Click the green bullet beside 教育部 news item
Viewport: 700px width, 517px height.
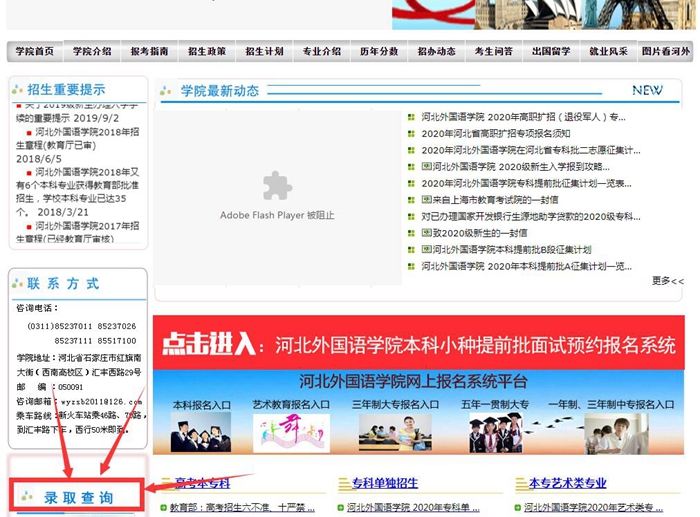pos(163,508)
